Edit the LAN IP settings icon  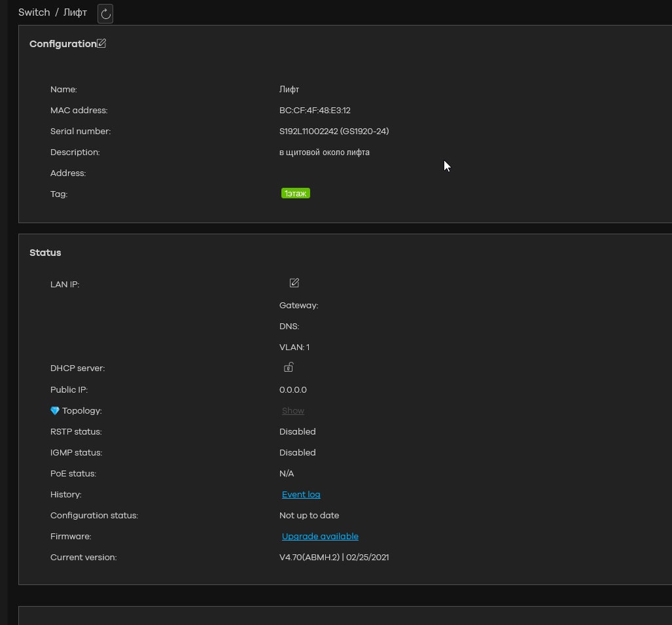(x=294, y=283)
